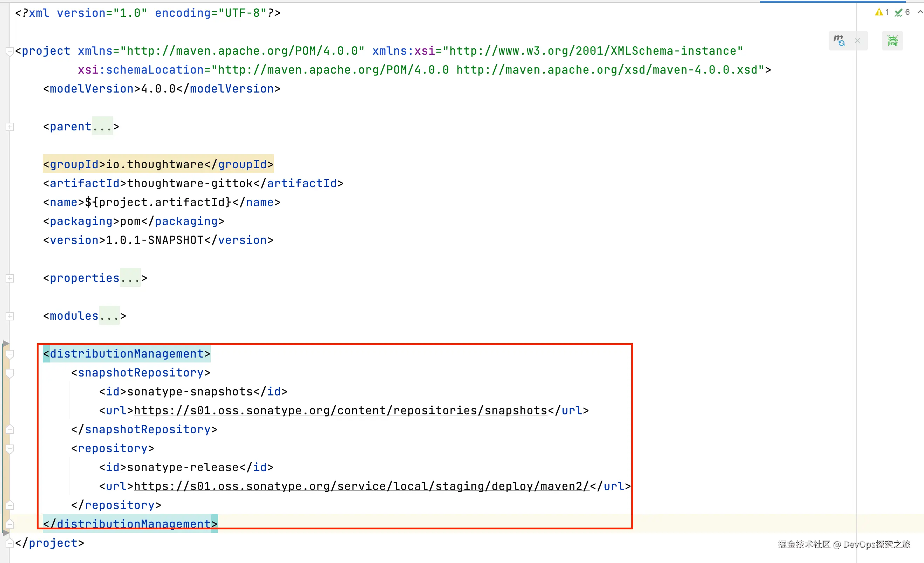The width and height of the screenshot is (924, 563).
Task: Expand the folded properties block
Action: pos(10,278)
